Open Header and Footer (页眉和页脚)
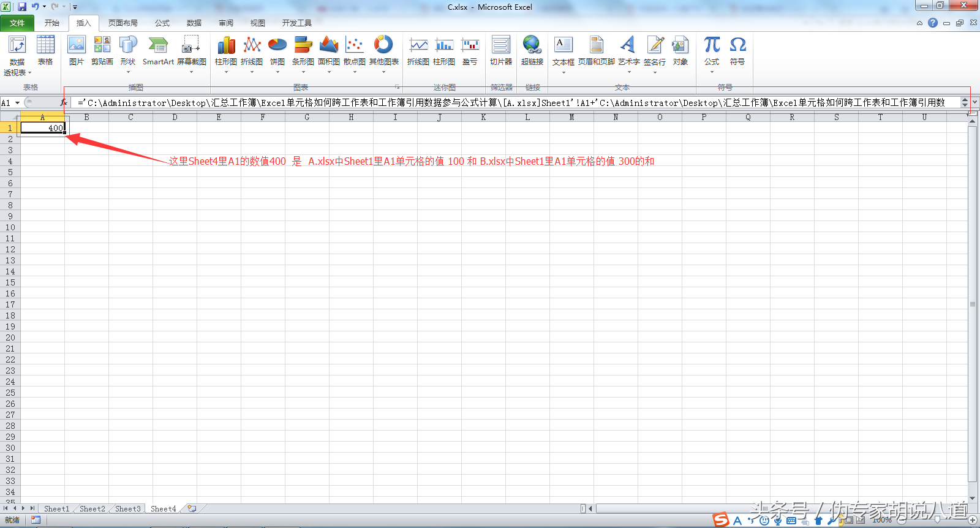Screen dimensions: 980x528 (597, 51)
